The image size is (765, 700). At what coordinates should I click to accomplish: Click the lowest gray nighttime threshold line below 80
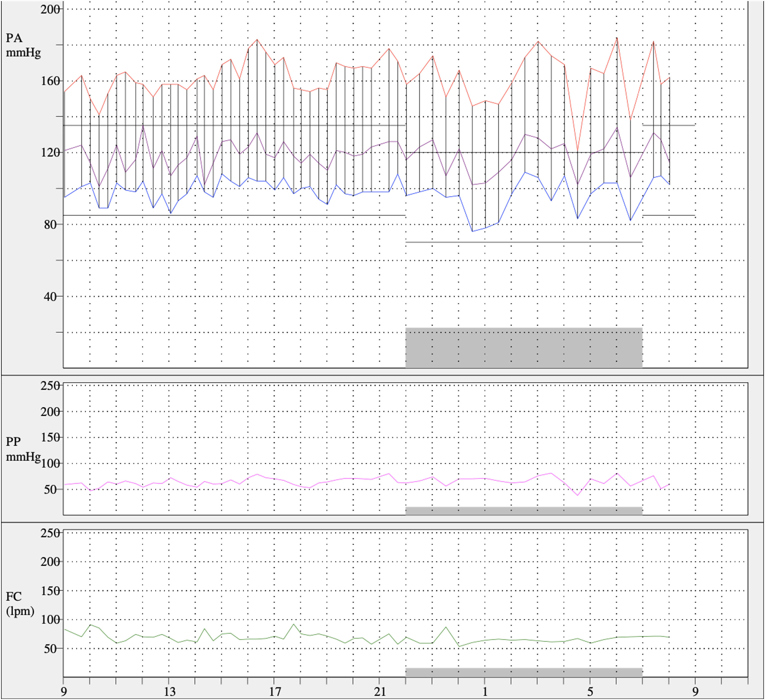(x=524, y=242)
